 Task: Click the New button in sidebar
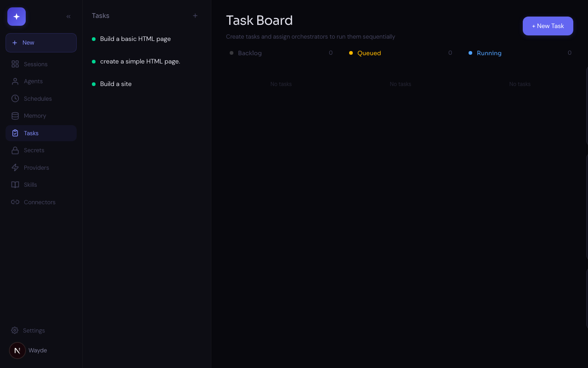click(41, 43)
